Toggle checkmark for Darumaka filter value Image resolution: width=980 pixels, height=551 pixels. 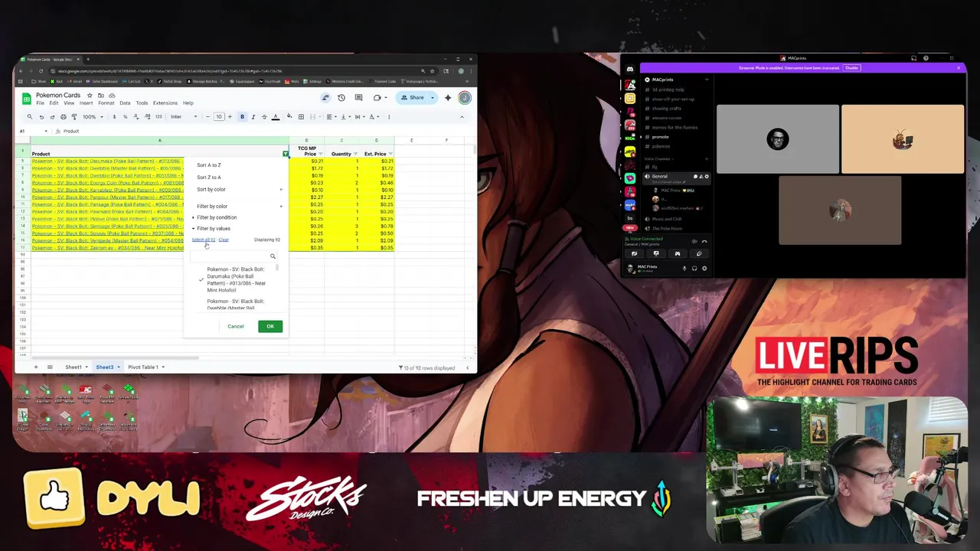(x=201, y=279)
